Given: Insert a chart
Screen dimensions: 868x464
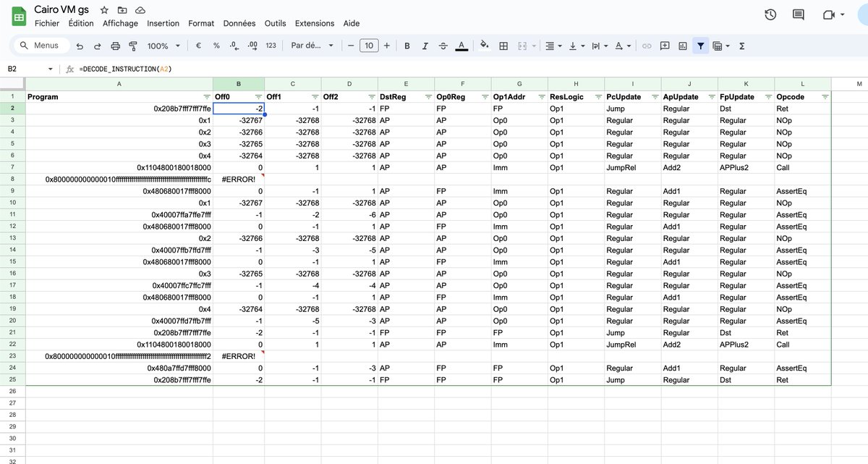Looking at the screenshot, I should pyautogui.click(x=683, y=46).
